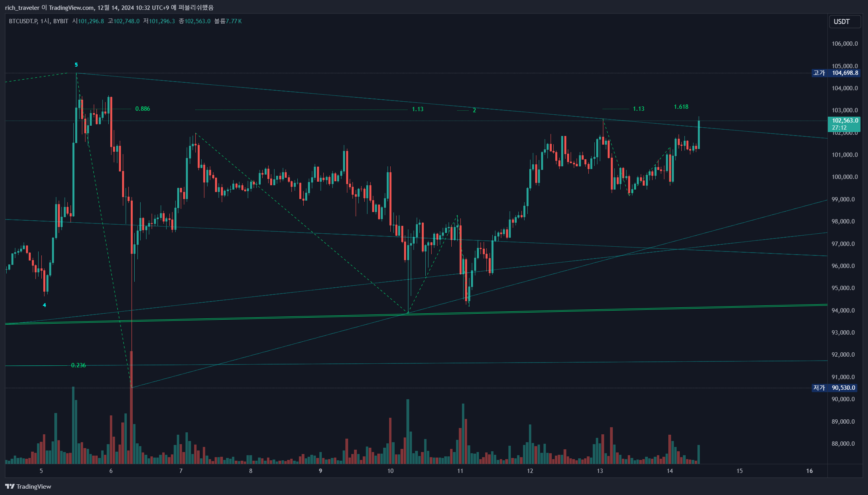868x495 pixels.
Task: Click the volume value 7.77 K
Action: [234, 21]
